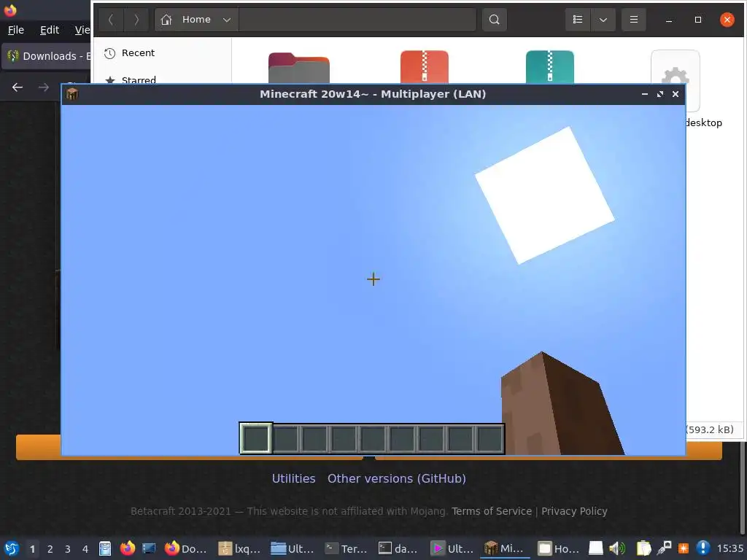Viewport: 747px width, 560px height.
Task: Switch to Firefox Do... taskbar window
Action: coord(186,548)
